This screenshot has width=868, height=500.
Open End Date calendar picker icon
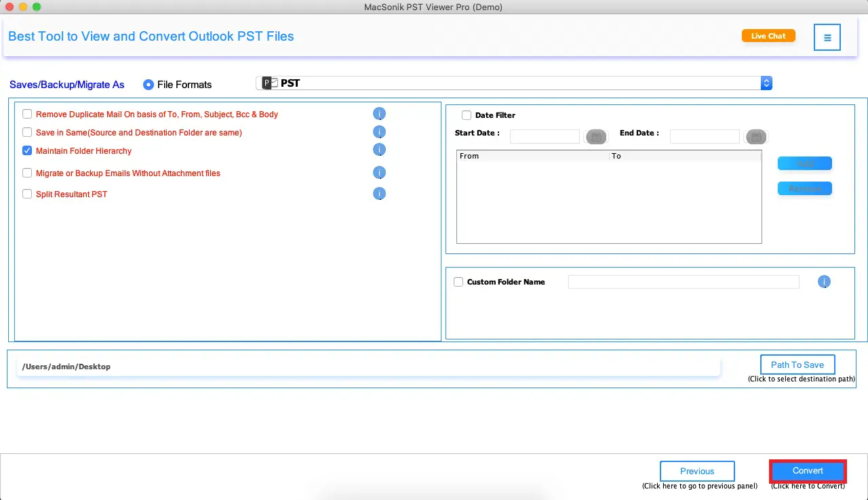coord(756,137)
